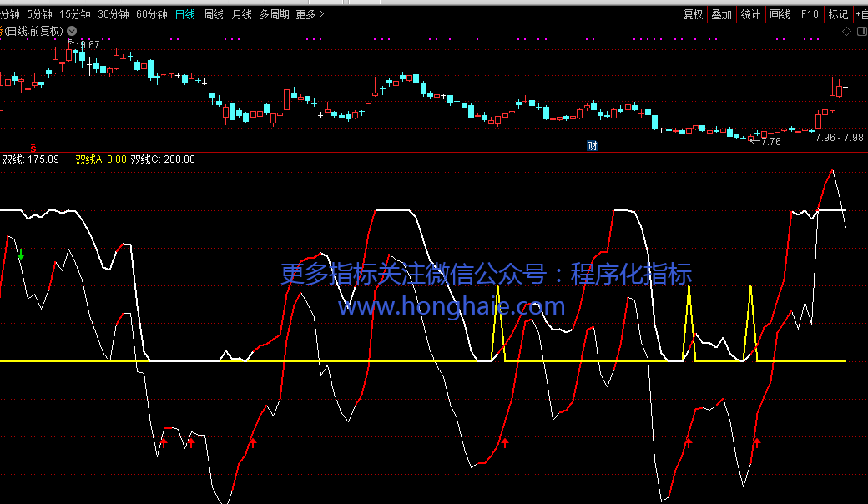Select the 日线 daily period
This screenshot has width=868, height=504.
click(x=185, y=14)
